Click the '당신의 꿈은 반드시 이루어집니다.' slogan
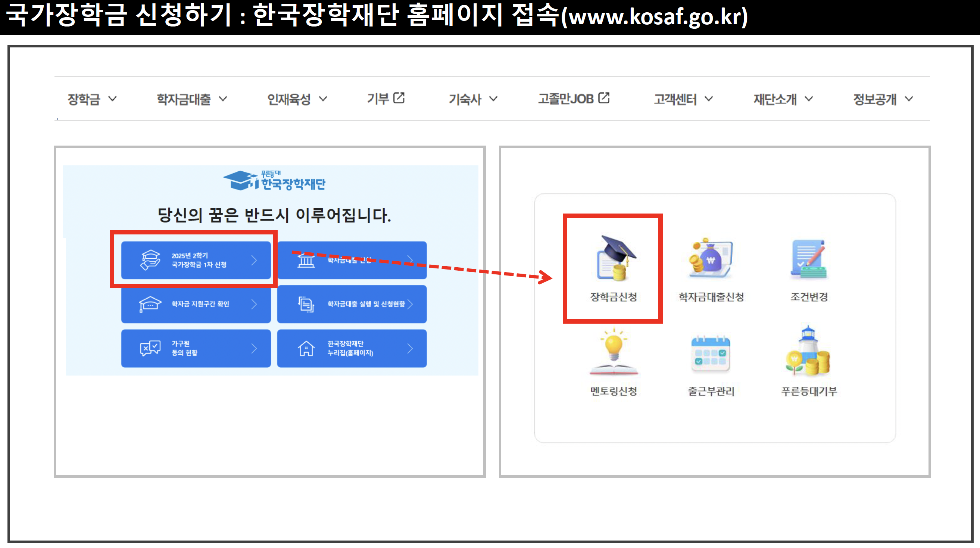Image resolution: width=980 pixels, height=548 pixels. 274,215
